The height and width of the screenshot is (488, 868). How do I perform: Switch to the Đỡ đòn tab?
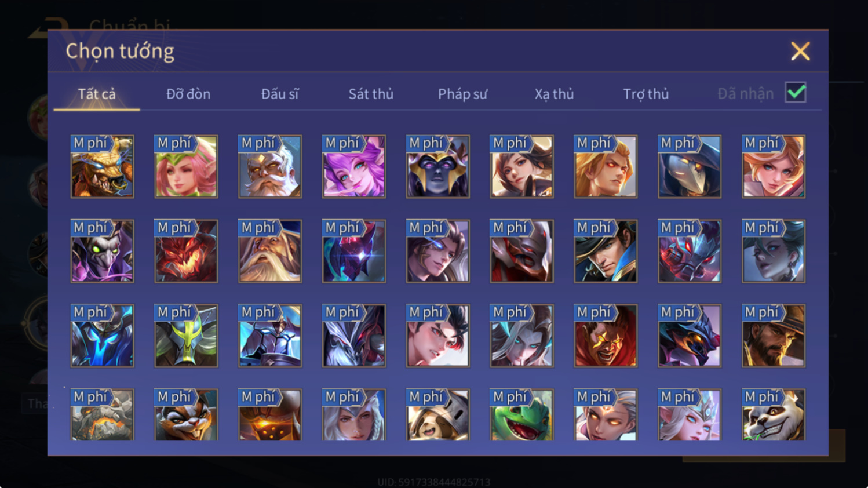point(188,94)
